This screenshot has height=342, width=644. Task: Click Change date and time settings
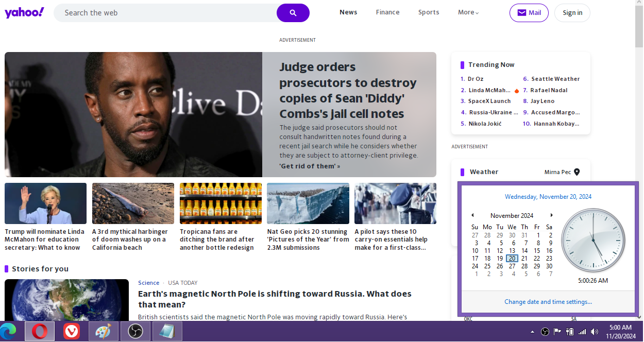[548, 302]
